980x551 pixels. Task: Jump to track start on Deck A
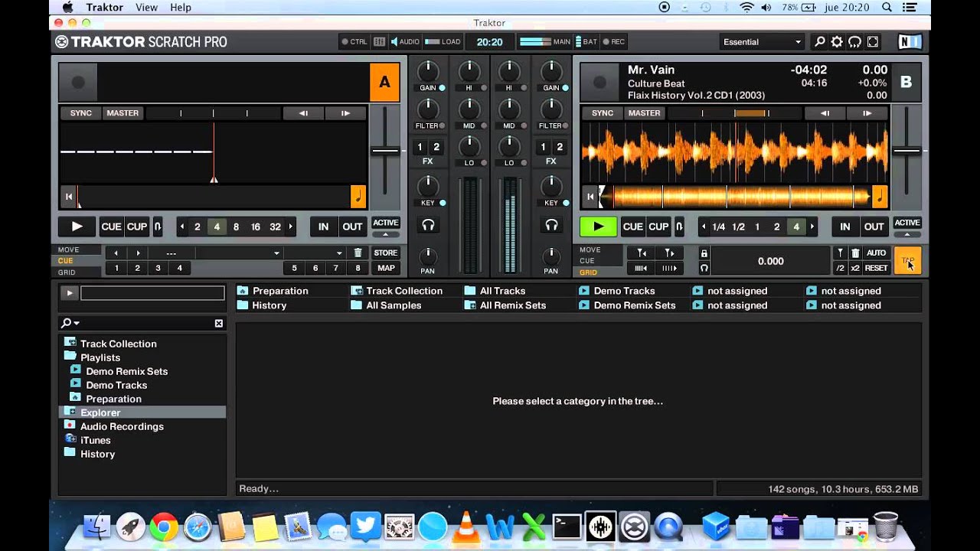point(69,197)
